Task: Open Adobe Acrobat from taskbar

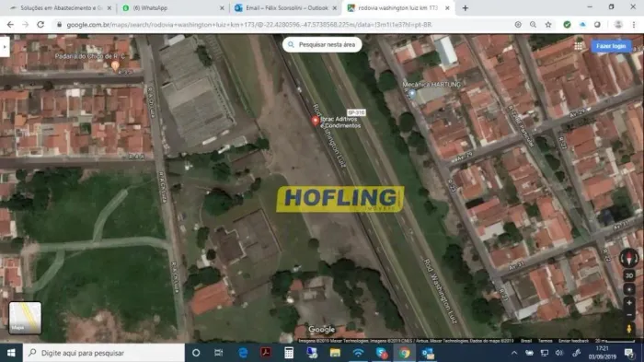Action: tap(265, 353)
